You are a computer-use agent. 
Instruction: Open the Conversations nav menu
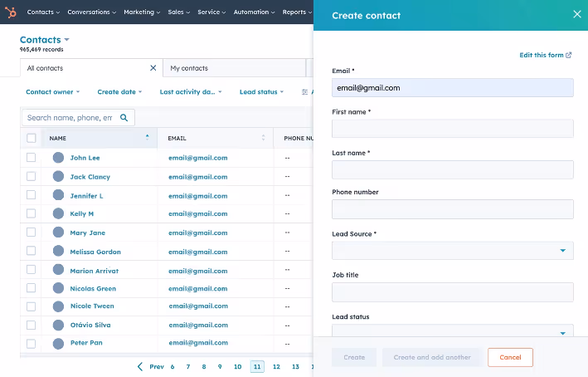(91, 12)
